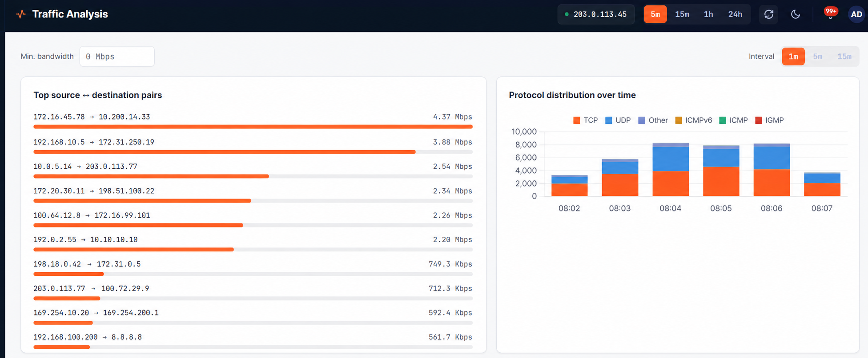Open the 203.0.113.45 host selector
868x358 pixels.
pos(596,14)
